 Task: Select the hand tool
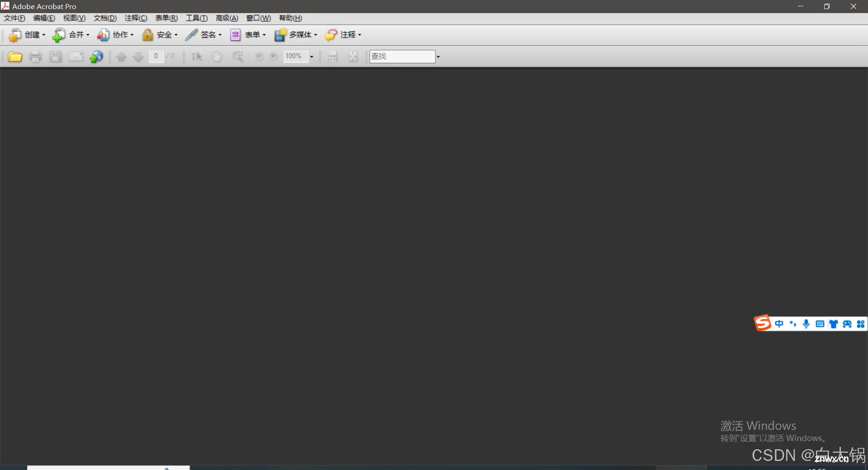pos(217,56)
